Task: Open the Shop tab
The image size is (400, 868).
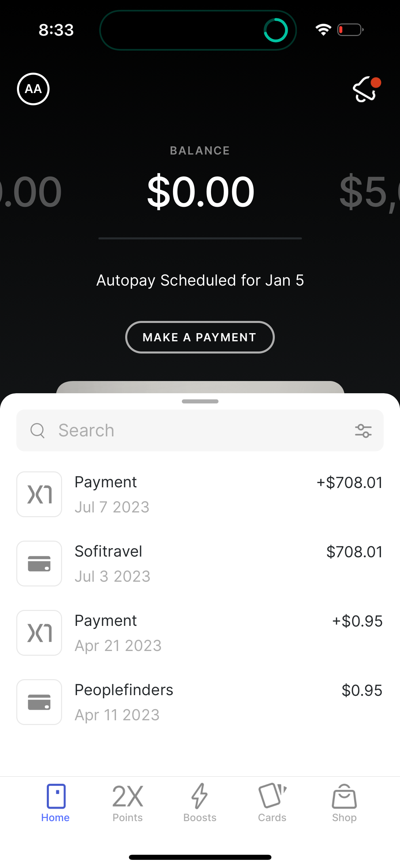Action: click(344, 803)
